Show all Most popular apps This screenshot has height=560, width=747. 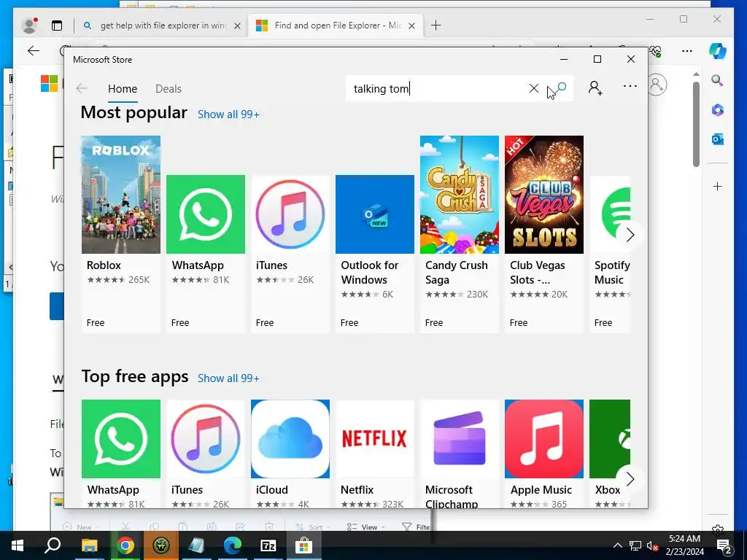click(x=228, y=114)
